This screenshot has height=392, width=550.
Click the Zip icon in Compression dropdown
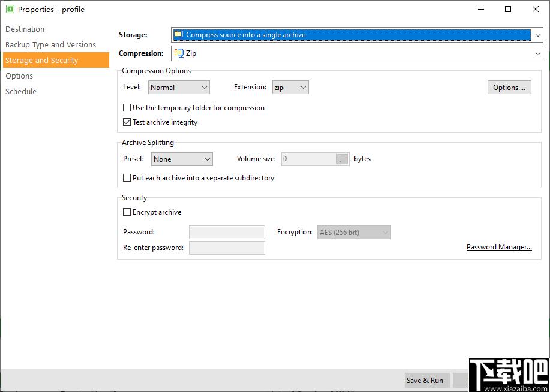coord(179,53)
